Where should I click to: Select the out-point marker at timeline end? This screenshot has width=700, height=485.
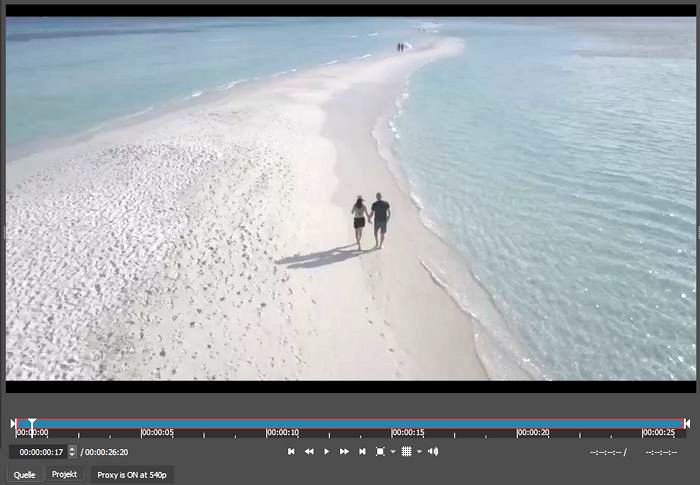687,424
